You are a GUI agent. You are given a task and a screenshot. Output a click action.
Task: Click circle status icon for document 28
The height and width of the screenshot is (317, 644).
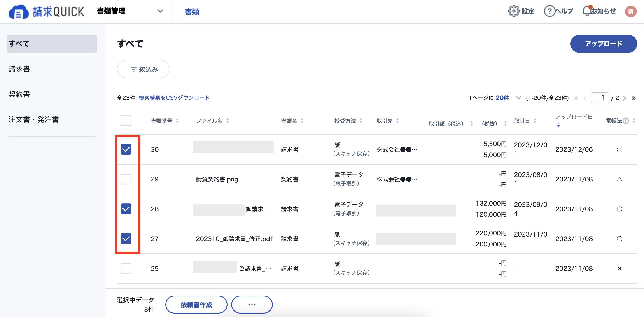click(620, 209)
